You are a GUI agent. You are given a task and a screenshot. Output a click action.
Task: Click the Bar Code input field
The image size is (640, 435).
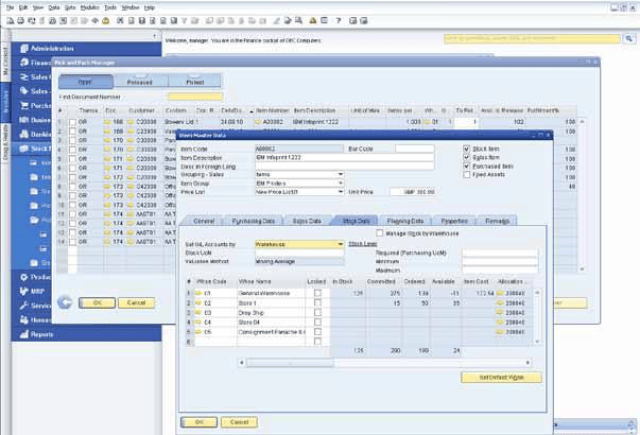(x=414, y=149)
